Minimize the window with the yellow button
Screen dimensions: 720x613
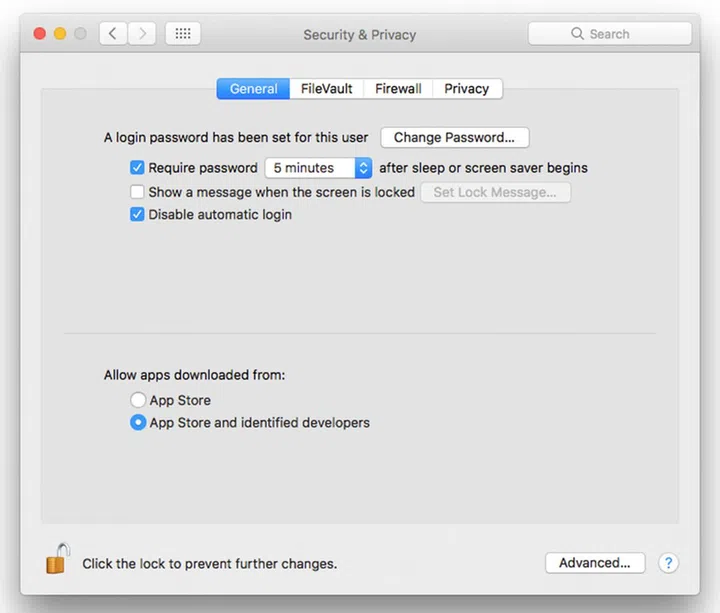coord(60,34)
